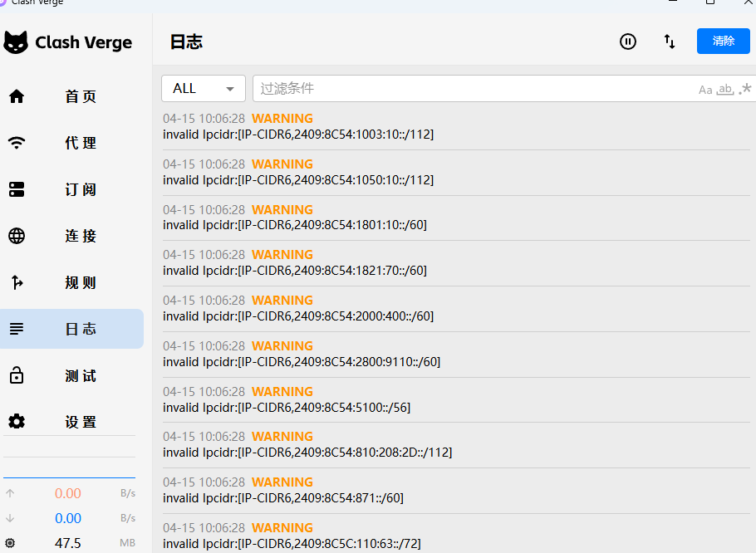Click the 过滤条件 filter input field
Image resolution: width=756 pixels, height=553 pixels.
[x=474, y=89]
